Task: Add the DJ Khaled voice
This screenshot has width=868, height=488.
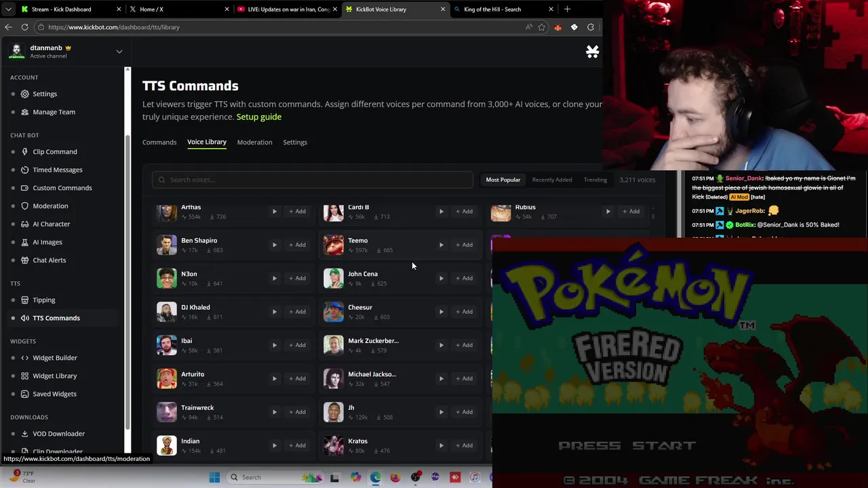Action: point(297,312)
